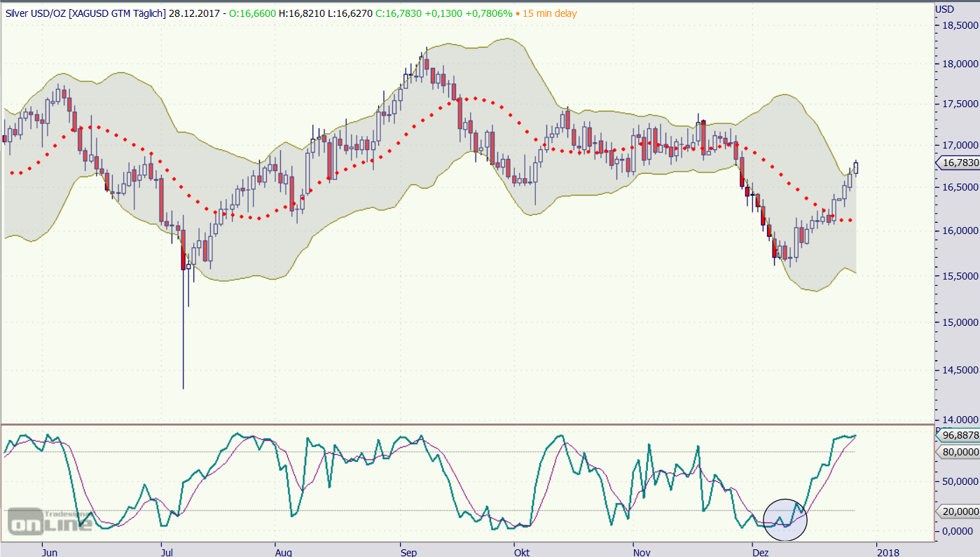This screenshot has height=557, width=980.
Task: Click the date 28.12.2017 in header
Action: [195, 13]
